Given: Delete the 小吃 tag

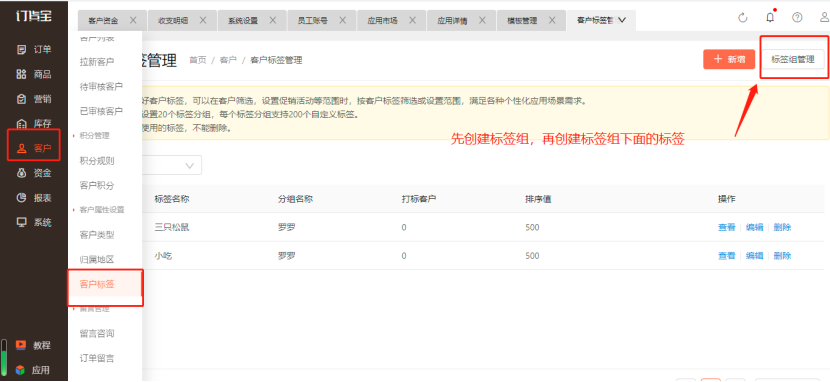Looking at the screenshot, I should tap(782, 256).
